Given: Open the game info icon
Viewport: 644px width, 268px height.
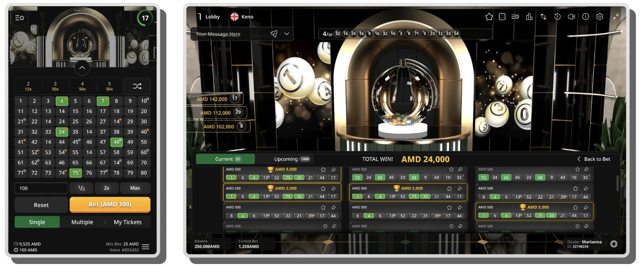Looking at the screenshot, I should 586,17.
